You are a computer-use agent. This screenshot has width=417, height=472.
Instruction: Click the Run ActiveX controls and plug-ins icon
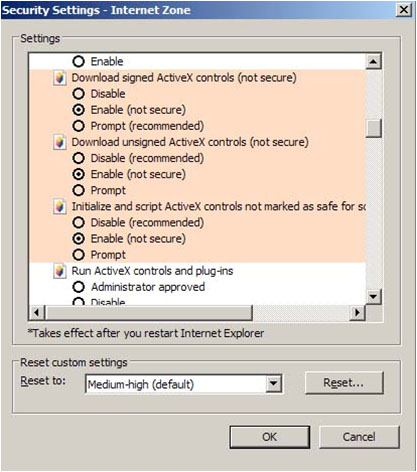click(x=59, y=271)
